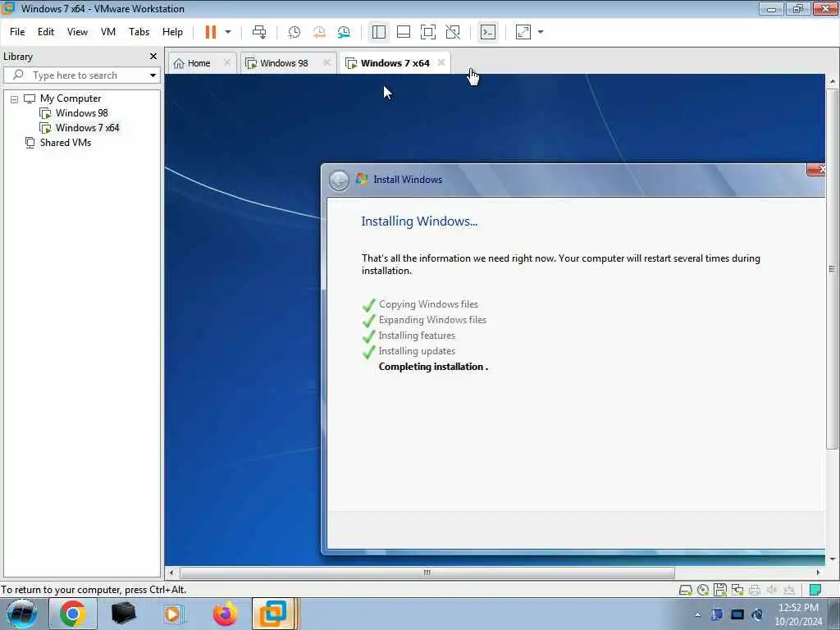The height and width of the screenshot is (630, 840).
Task: Launch Google Chrome from the taskbar
Action: [x=73, y=614]
